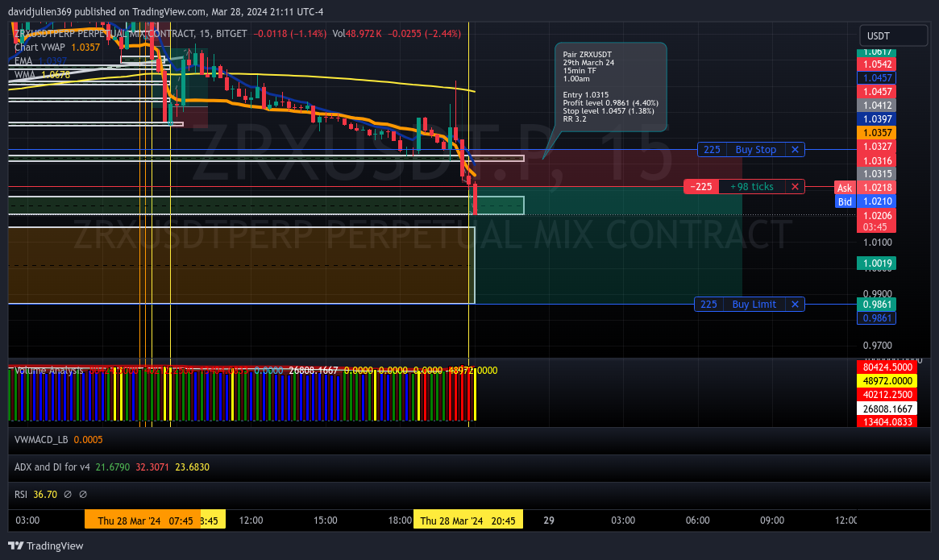This screenshot has height=560, width=939.
Task: Click the red 1.0457 price label
Action: (x=877, y=92)
